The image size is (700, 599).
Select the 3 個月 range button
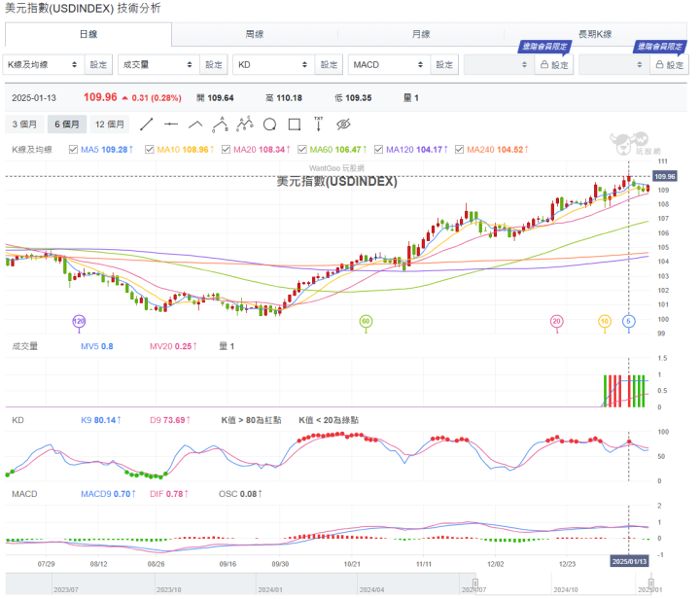click(x=24, y=124)
